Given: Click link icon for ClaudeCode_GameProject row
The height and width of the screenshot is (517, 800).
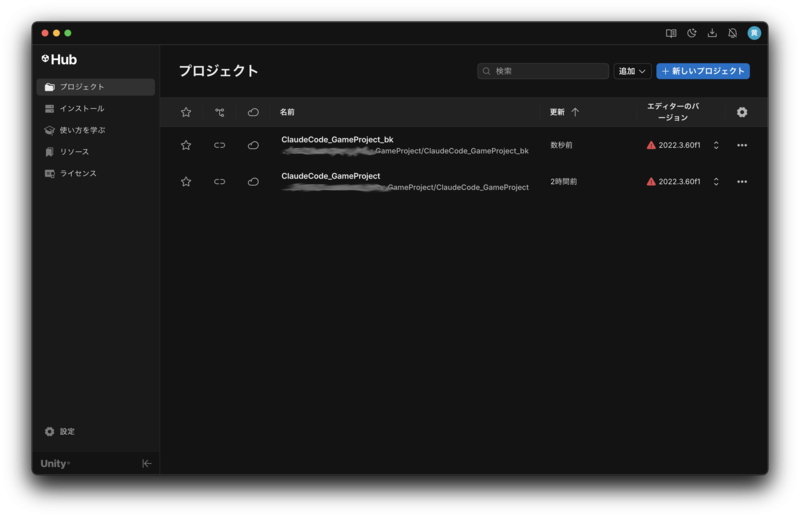Looking at the screenshot, I should (219, 182).
